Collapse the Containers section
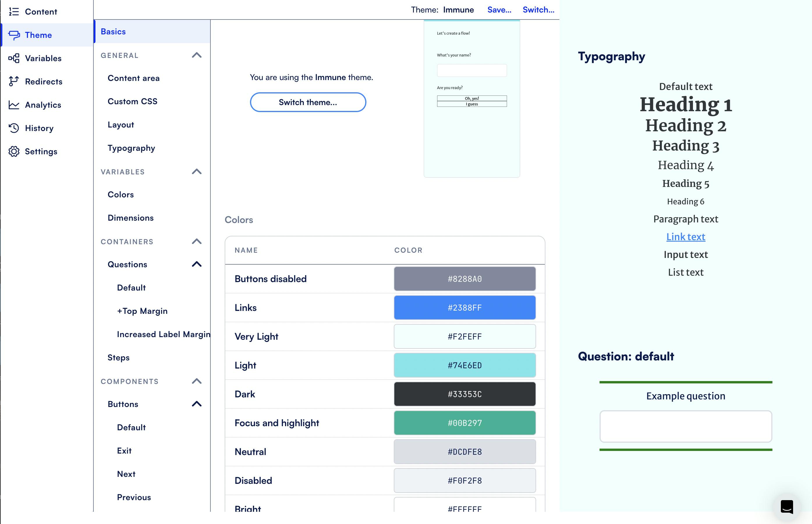Image resolution: width=812 pixels, height=524 pixels. pyautogui.click(x=197, y=241)
